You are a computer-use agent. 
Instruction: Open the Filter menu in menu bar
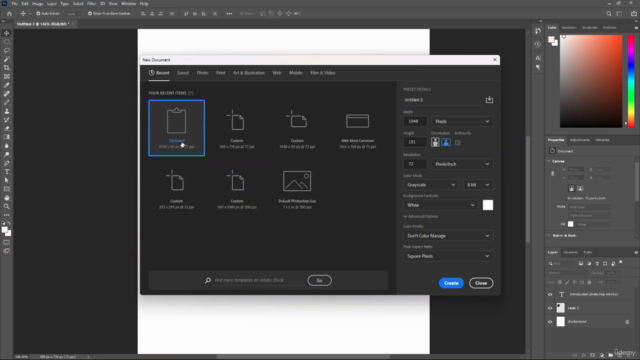tap(91, 4)
